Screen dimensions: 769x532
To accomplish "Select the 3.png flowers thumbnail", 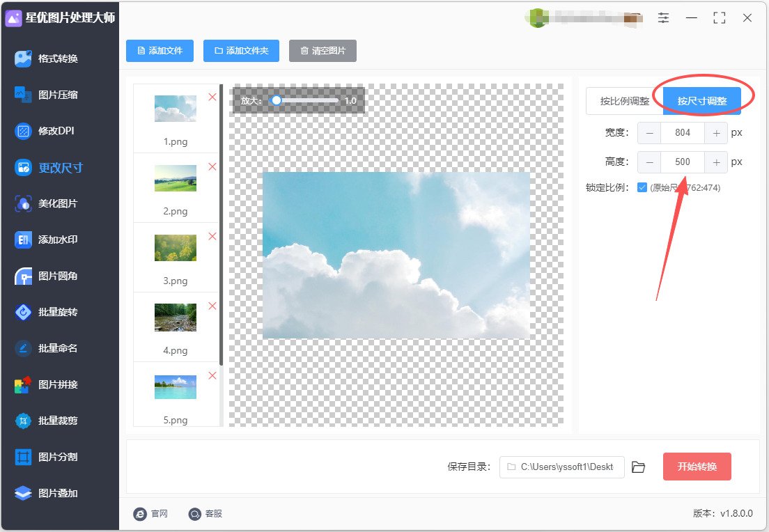I will coord(176,248).
